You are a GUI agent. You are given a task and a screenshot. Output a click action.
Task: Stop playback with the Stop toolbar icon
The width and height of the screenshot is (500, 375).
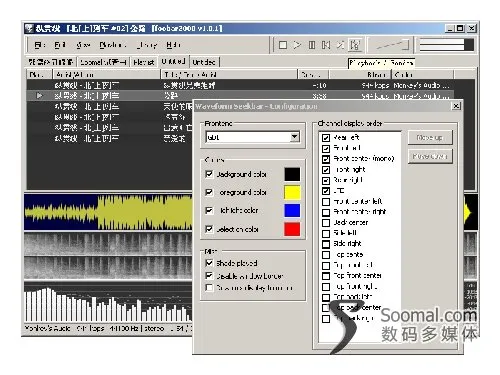[x=283, y=45]
